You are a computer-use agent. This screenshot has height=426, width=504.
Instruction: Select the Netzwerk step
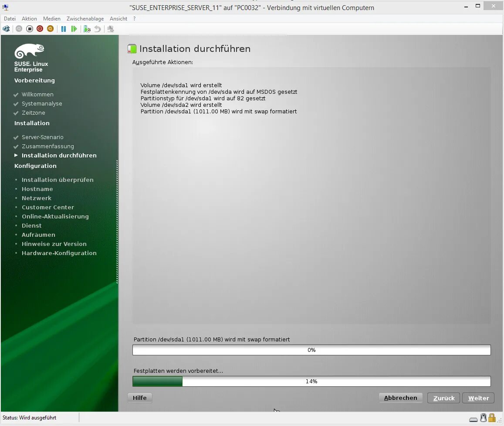tap(37, 198)
